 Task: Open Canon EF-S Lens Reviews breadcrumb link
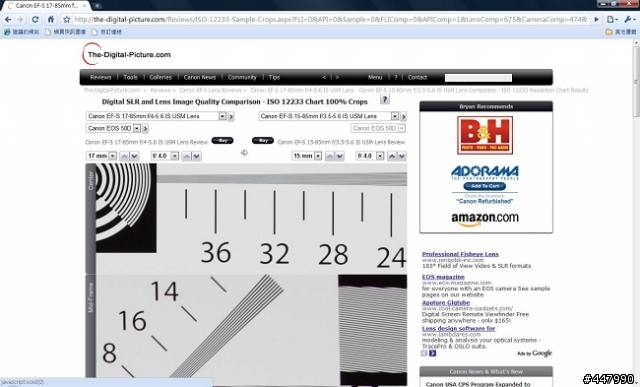(210, 90)
